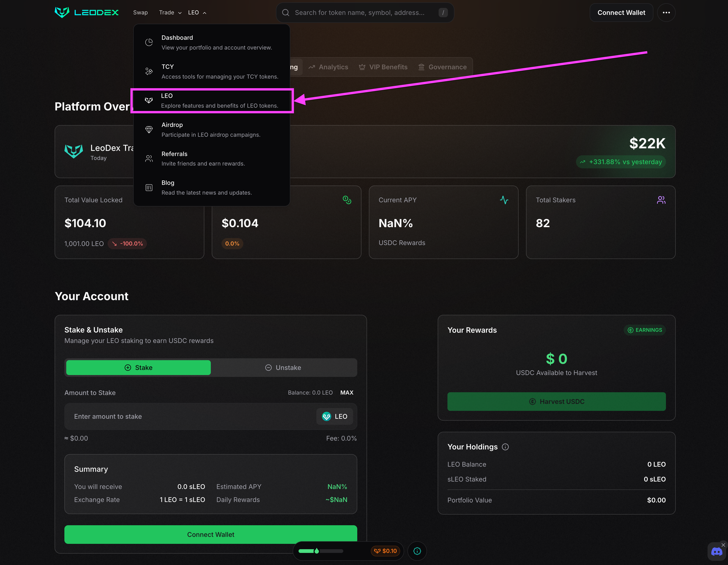Image resolution: width=728 pixels, height=565 pixels.
Task: Click the LeoDex logo in header
Action: 86,12
